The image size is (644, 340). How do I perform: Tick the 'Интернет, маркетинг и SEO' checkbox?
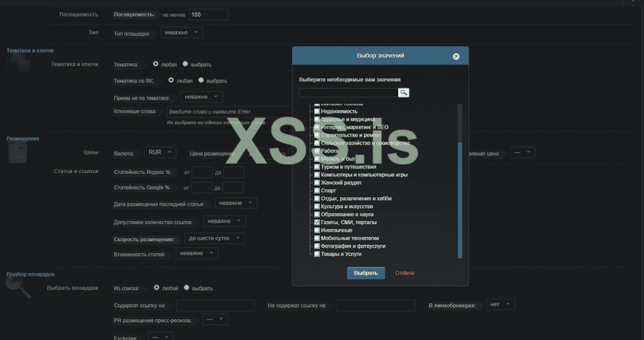(x=317, y=127)
